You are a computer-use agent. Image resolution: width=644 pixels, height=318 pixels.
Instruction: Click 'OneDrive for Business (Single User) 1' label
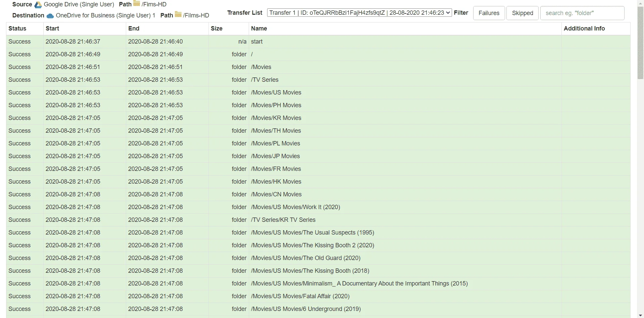click(105, 15)
